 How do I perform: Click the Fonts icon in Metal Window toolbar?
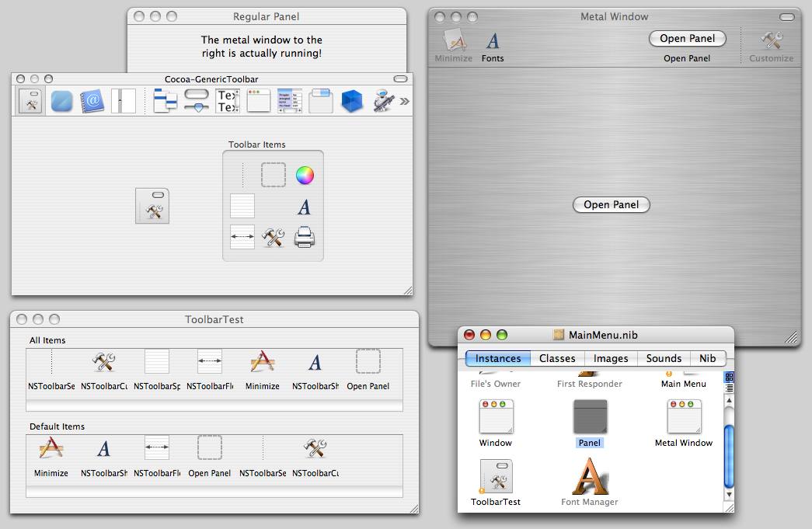pyautogui.click(x=492, y=41)
